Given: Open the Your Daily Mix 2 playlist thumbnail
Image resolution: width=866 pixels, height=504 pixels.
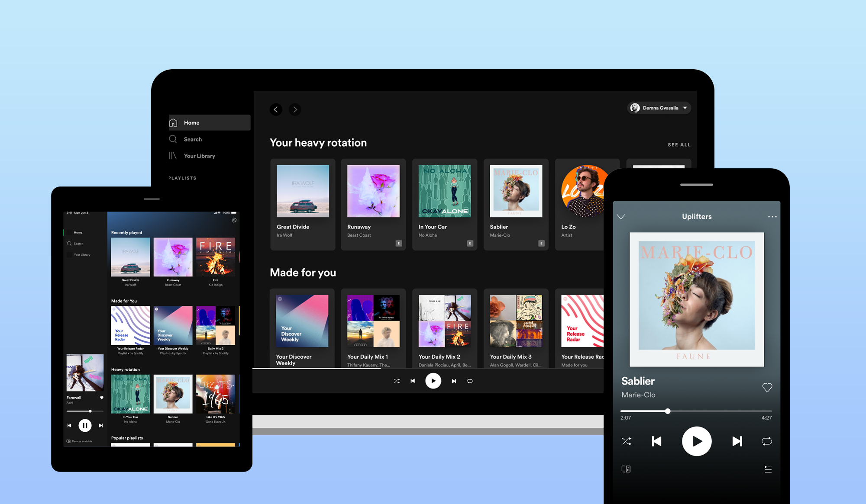Looking at the screenshot, I should (x=444, y=321).
